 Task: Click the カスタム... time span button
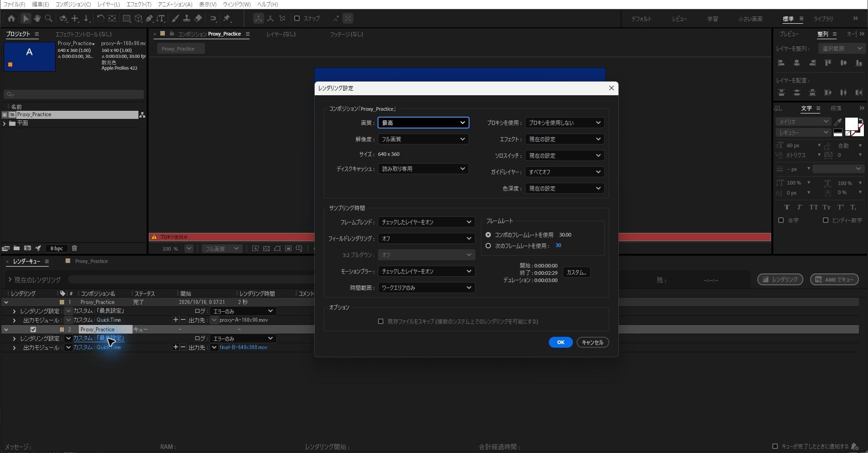(577, 272)
